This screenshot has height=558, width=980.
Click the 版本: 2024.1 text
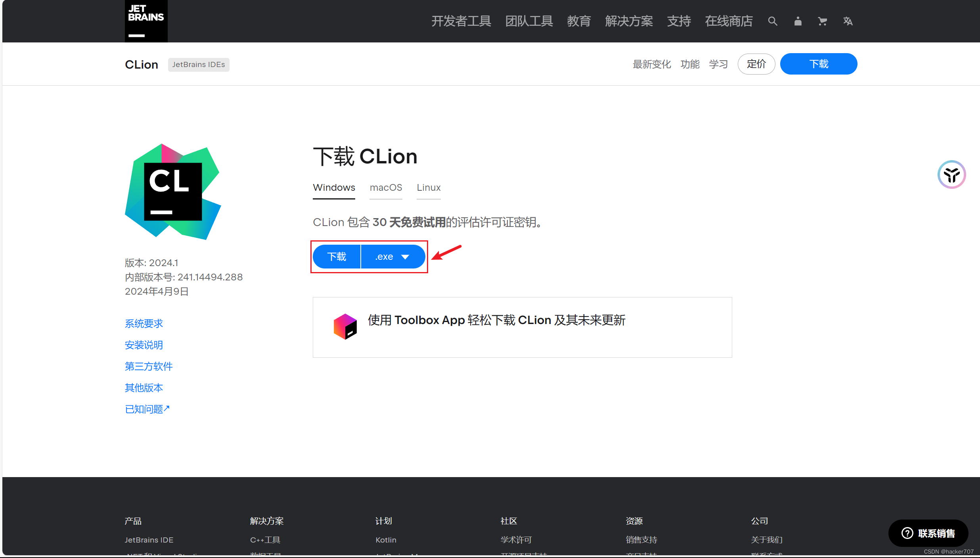[x=151, y=263]
